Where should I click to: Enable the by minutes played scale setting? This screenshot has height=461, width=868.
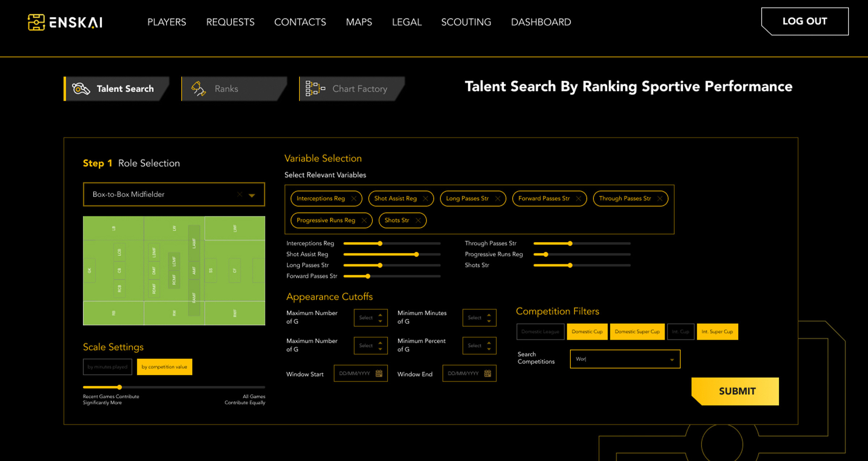pos(107,367)
